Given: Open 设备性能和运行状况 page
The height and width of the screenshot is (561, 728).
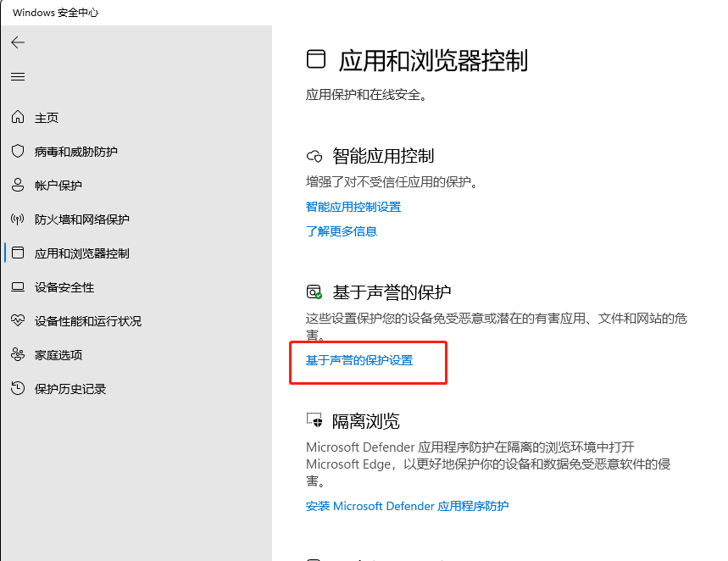Looking at the screenshot, I should [88, 321].
